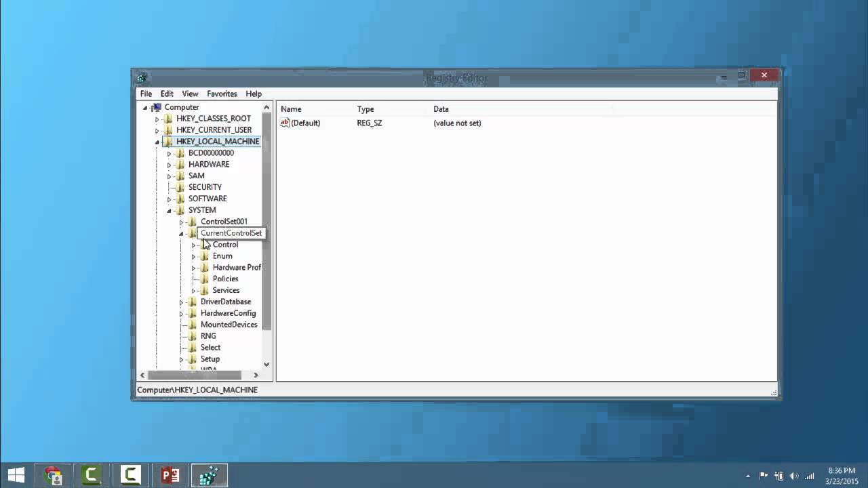Open the volume tray icon
Image resolution: width=868 pixels, height=488 pixels.
click(x=794, y=476)
